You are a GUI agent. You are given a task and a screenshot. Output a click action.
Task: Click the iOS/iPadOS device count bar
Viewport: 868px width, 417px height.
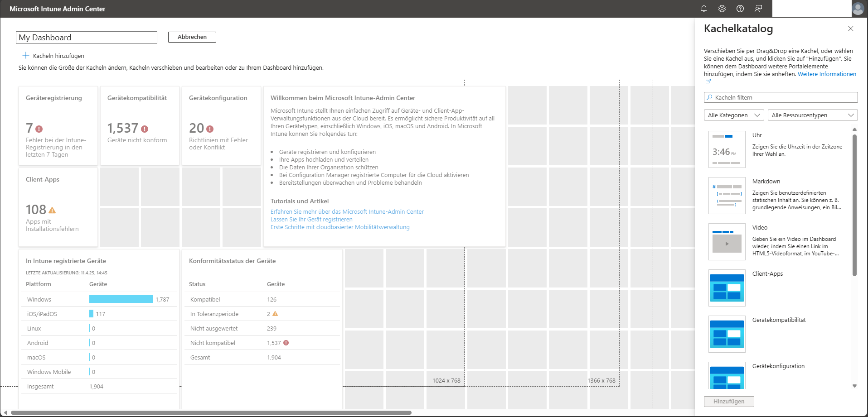(x=91, y=314)
